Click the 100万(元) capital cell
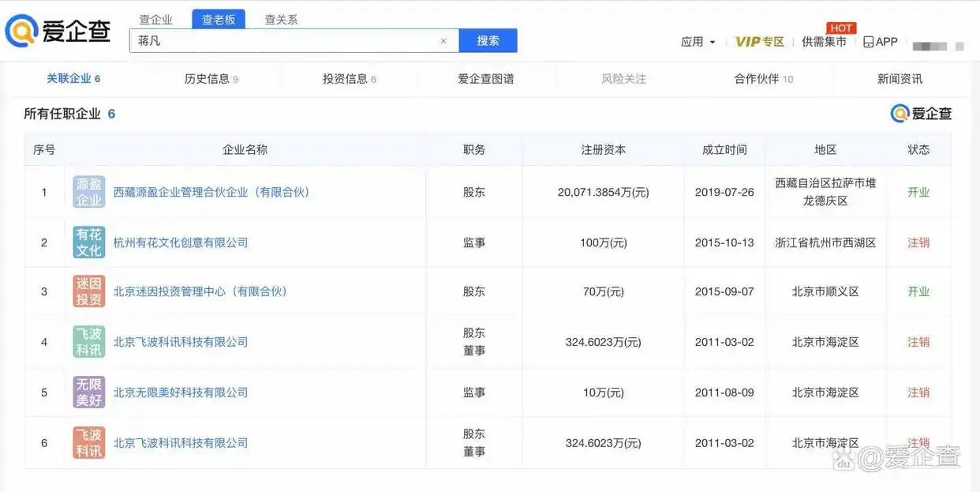The width and height of the screenshot is (980, 492). point(603,242)
